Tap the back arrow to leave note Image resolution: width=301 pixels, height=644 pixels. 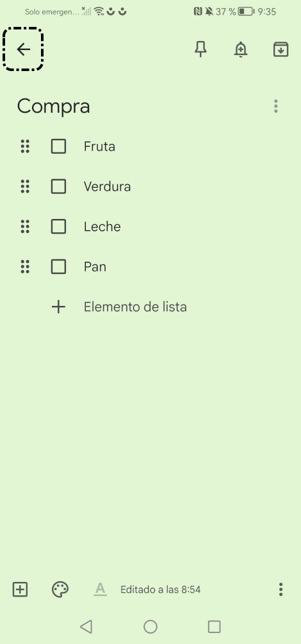(x=24, y=49)
